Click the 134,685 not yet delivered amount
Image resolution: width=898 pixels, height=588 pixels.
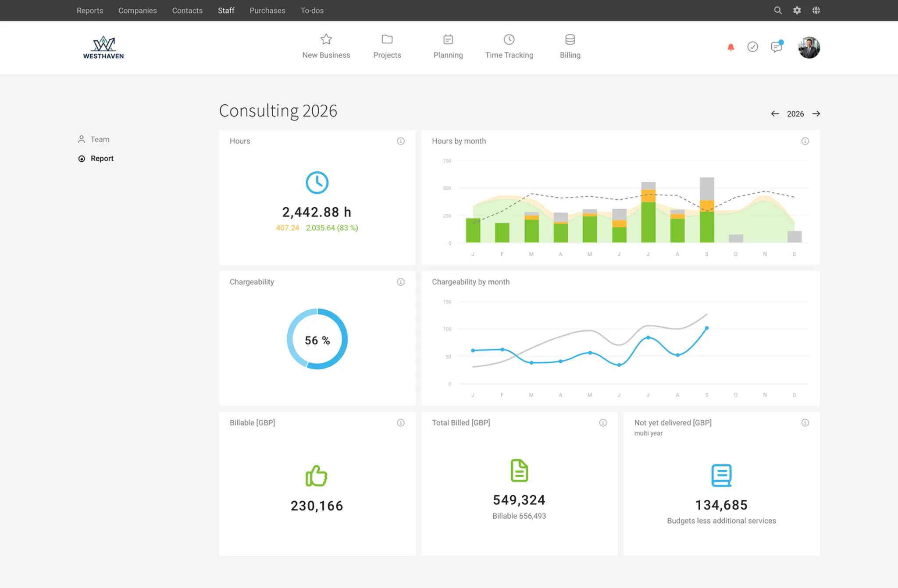point(721,505)
